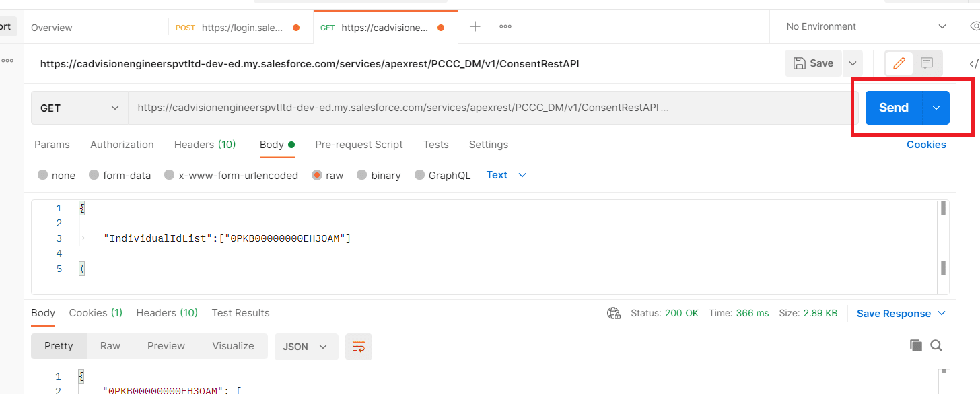Viewport: 980px width, 408px height.
Task: Click inside the request URL field
Action: click(x=404, y=107)
